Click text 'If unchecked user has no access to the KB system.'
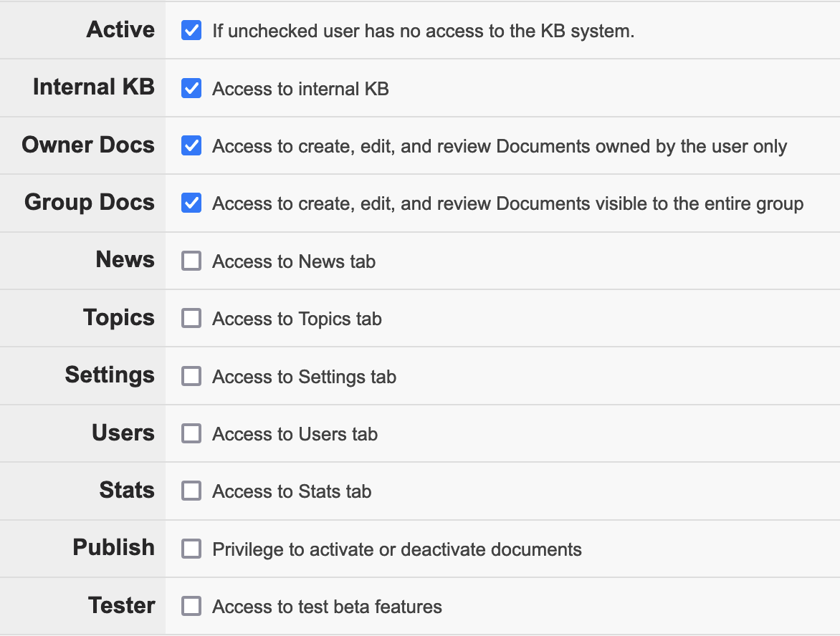The width and height of the screenshot is (840, 636). (x=423, y=31)
